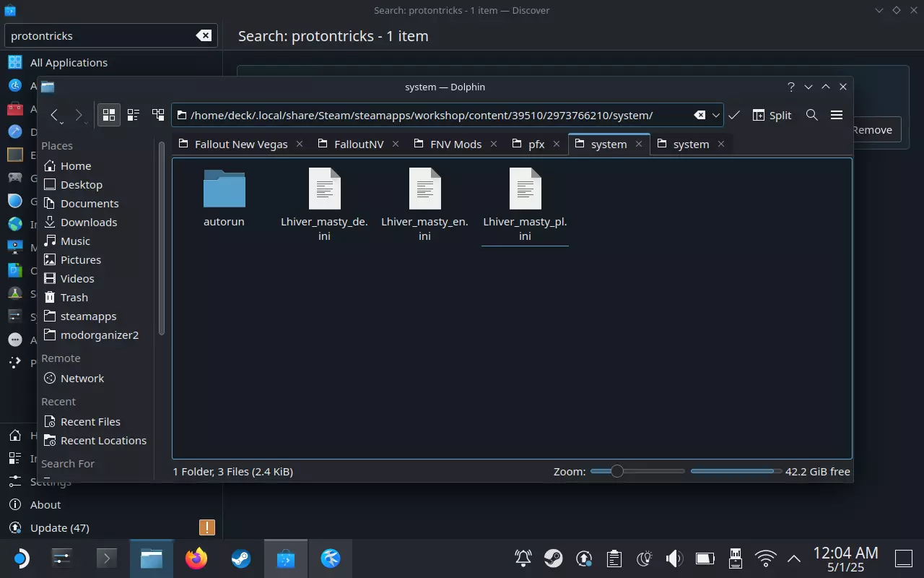Adjust the Zoom slider in Dolphin's status bar
Image resolution: width=924 pixels, height=578 pixels.
click(x=637, y=471)
